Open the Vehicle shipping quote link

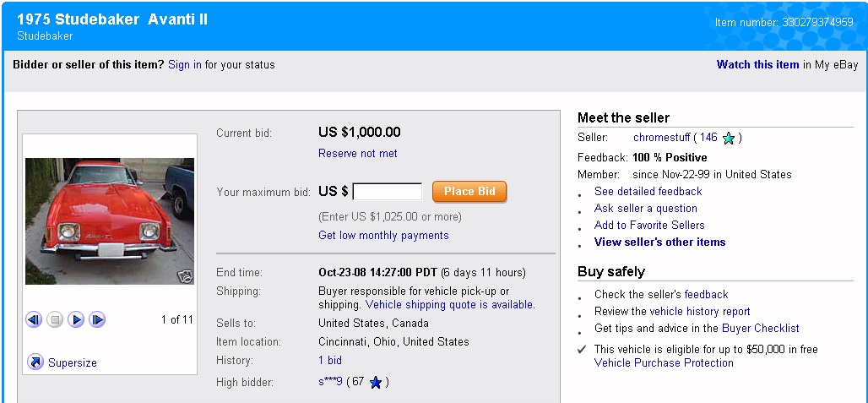coord(450,305)
